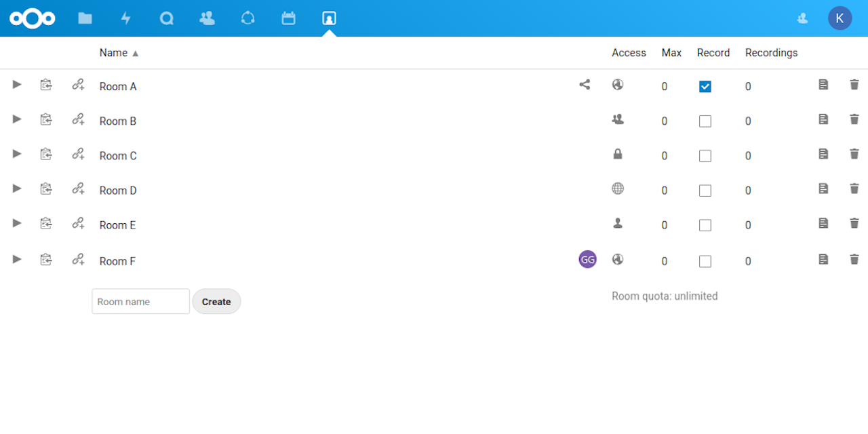Open the Contacts app icon
This screenshot has width=868, height=434.
[x=207, y=18]
